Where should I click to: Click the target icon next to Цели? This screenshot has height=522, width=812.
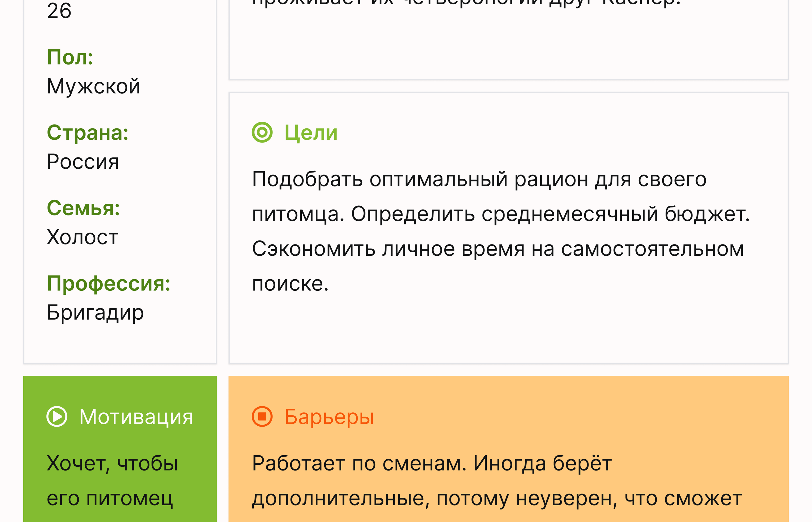click(x=262, y=132)
